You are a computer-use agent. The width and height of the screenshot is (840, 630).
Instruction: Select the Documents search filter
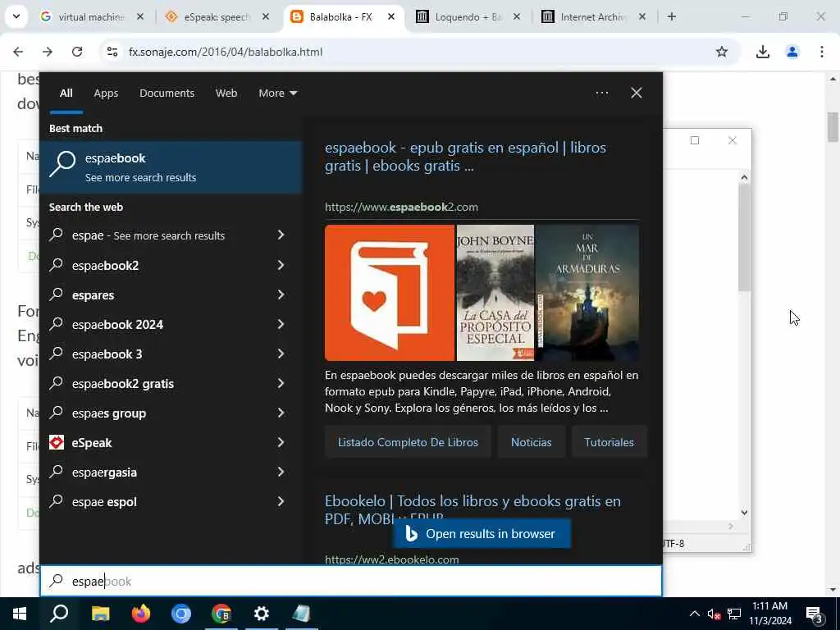pyautogui.click(x=167, y=94)
